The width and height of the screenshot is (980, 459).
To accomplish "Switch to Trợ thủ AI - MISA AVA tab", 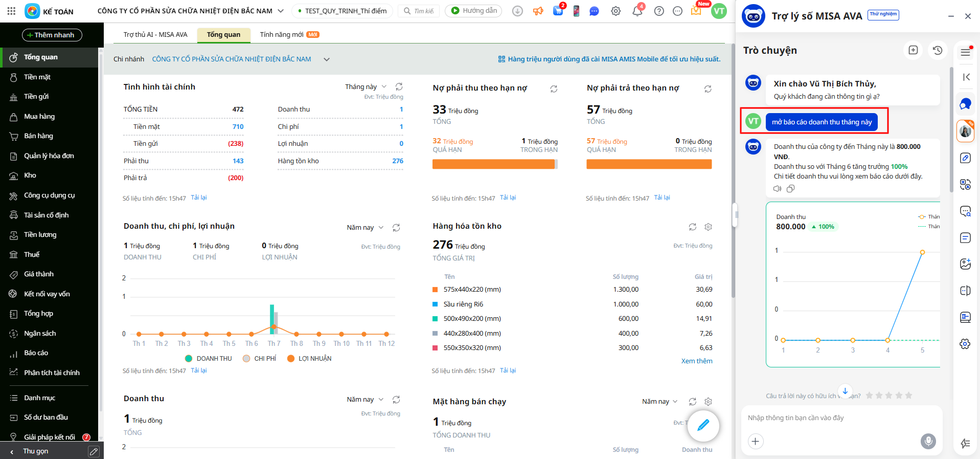I will pyautogui.click(x=155, y=35).
